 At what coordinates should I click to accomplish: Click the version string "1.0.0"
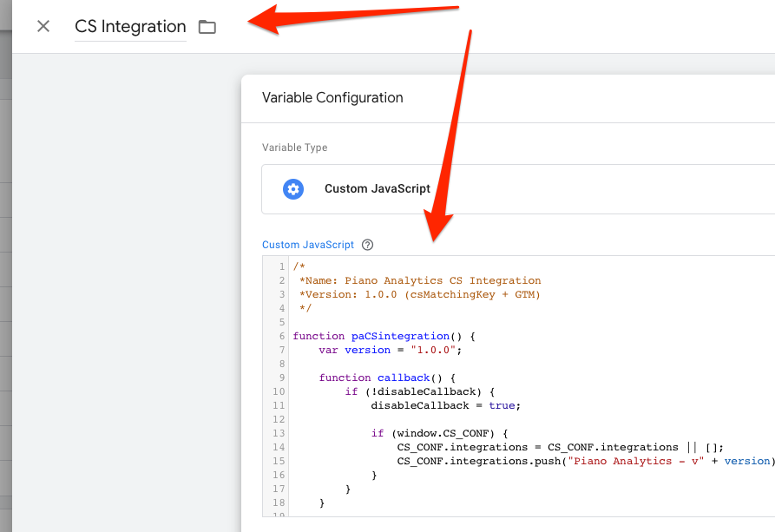tap(433, 350)
